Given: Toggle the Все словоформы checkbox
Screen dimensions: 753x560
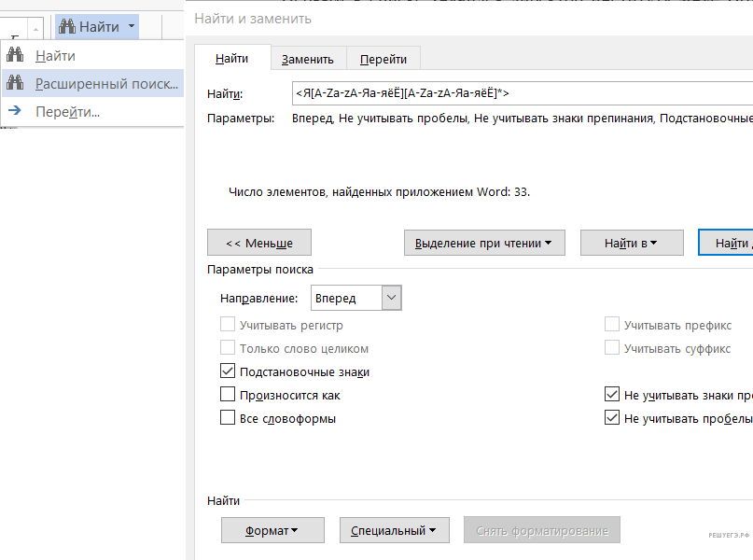Looking at the screenshot, I should pos(228,418).
